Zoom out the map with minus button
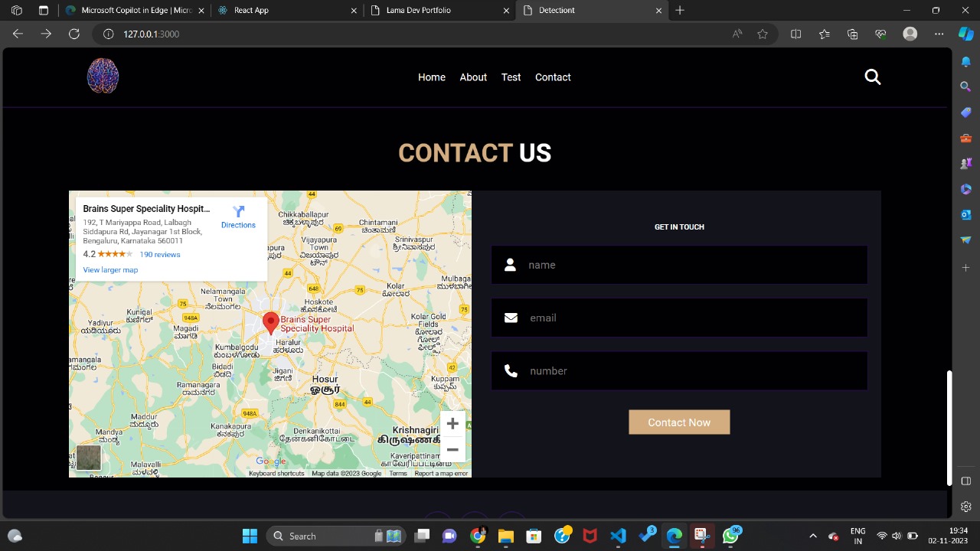 [452, 449]
